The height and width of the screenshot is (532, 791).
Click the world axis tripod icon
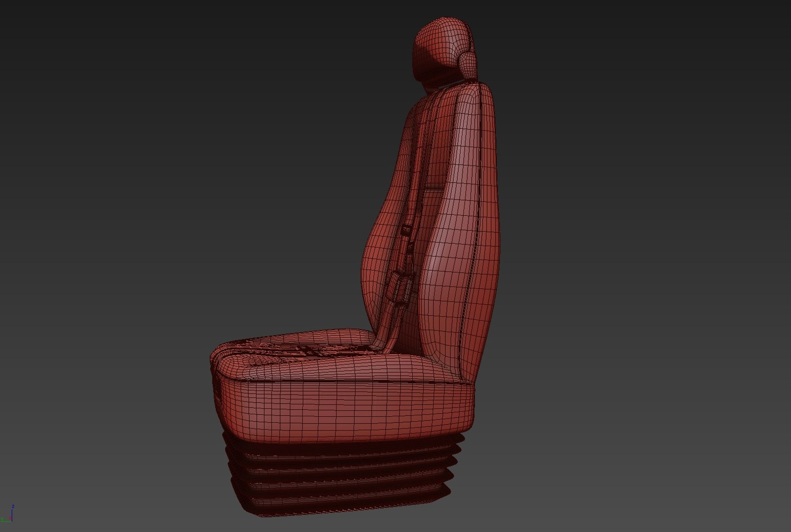coord(7,513)
